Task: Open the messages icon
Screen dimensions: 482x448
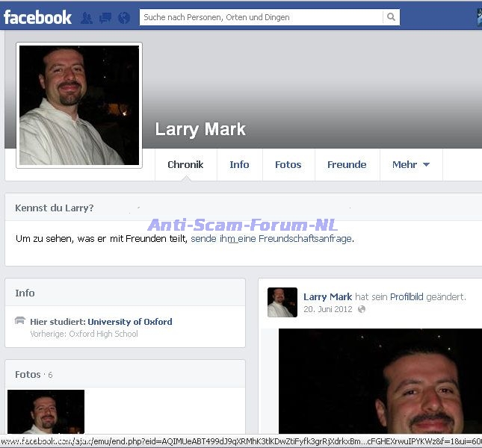Action: pos(105,17)
